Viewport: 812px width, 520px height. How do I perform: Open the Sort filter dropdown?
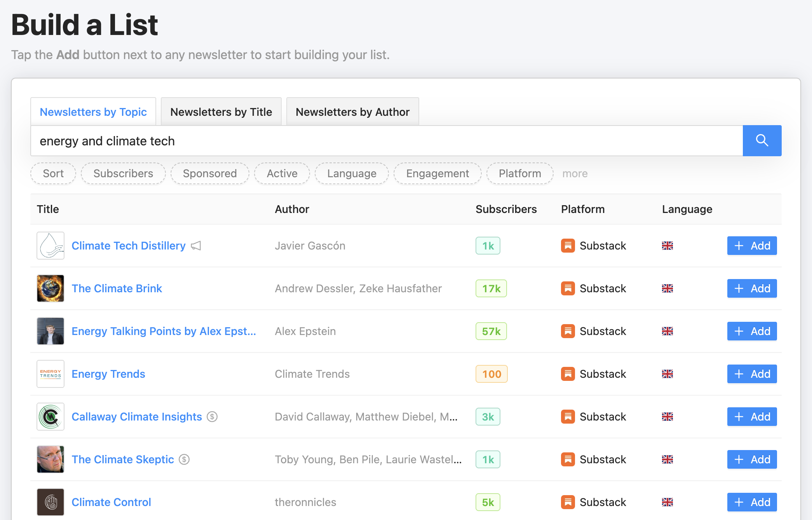[x=53, y=173]
